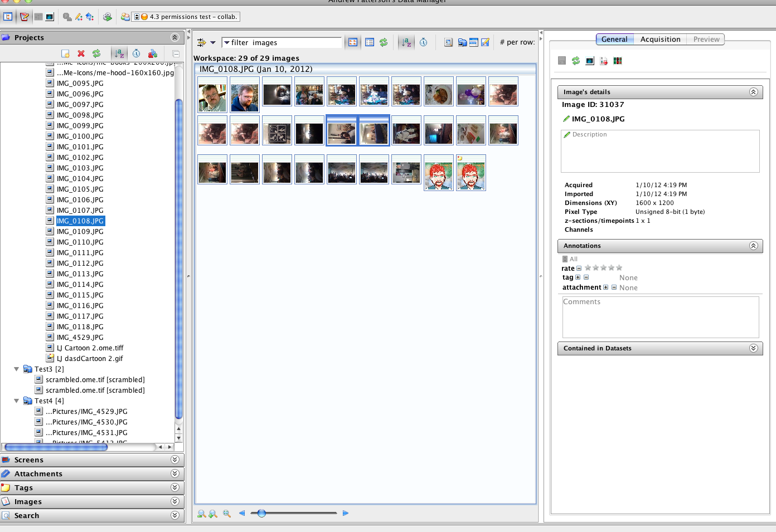Open the 4.3 permissions test group selector
The height and width of the screenshot is (532, 776).
tap(187, 17)
